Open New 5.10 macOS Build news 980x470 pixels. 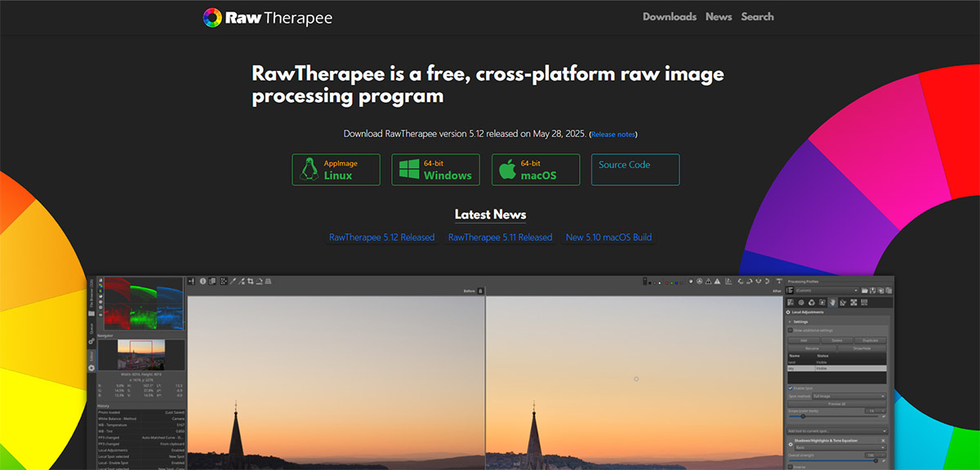point(608,237)
